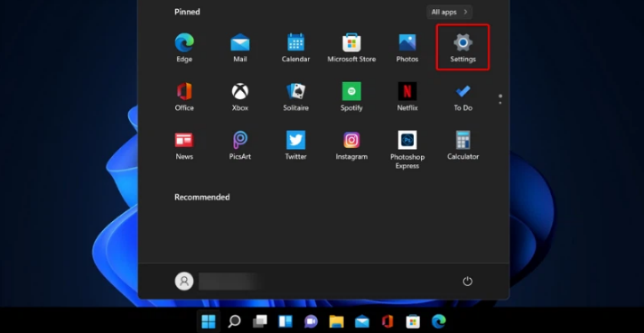Launch the Calendar app
The height and width of the screenshot is (333, 644).
point(295,48)
